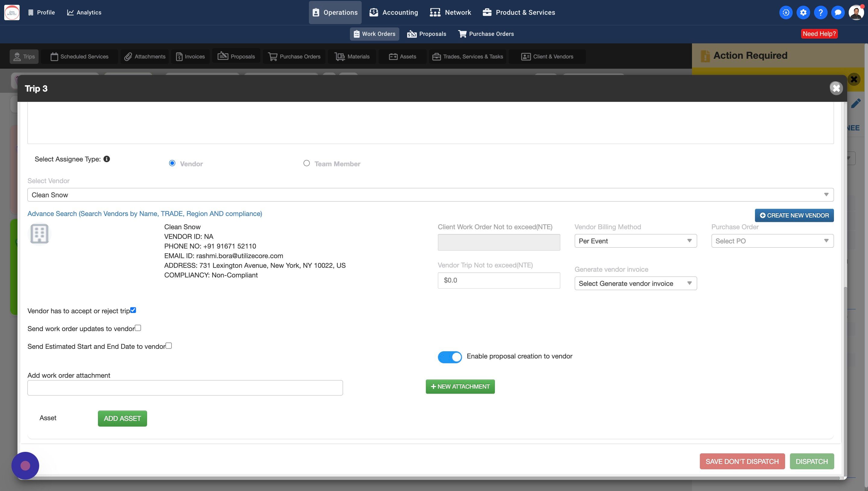Click the user profile avatar
This screenshot has width=868, height=491.
coord(856,12)
